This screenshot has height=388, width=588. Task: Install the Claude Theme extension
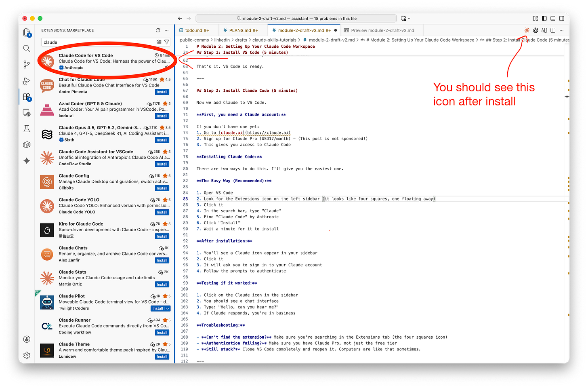pos(162,357)
